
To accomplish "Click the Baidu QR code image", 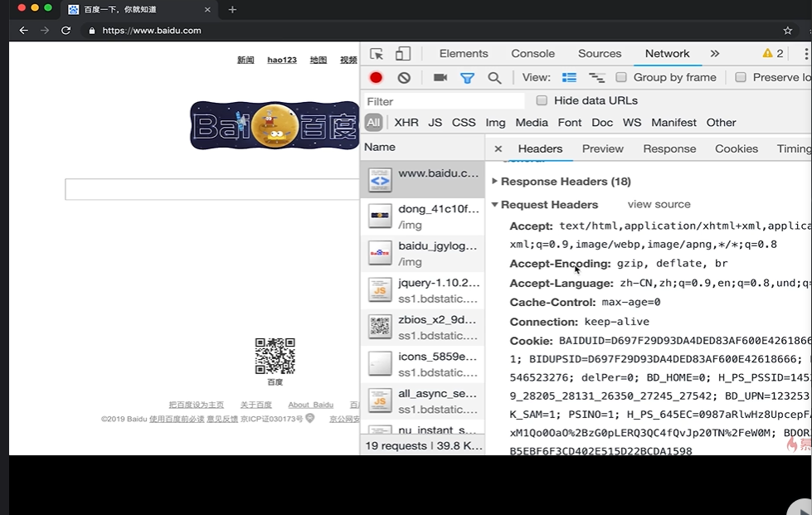I will coord(275,356).
